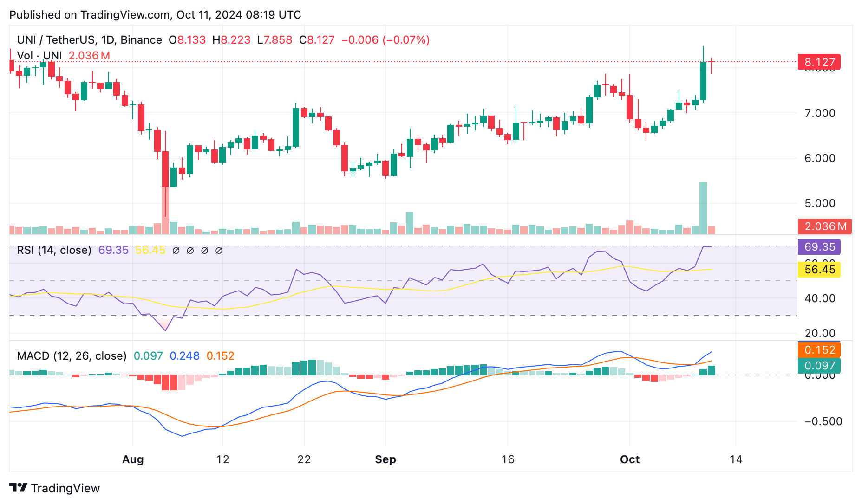Screen dimensions: 862x504
Task: Click the Aug date label on time axis
Action: 133,459
